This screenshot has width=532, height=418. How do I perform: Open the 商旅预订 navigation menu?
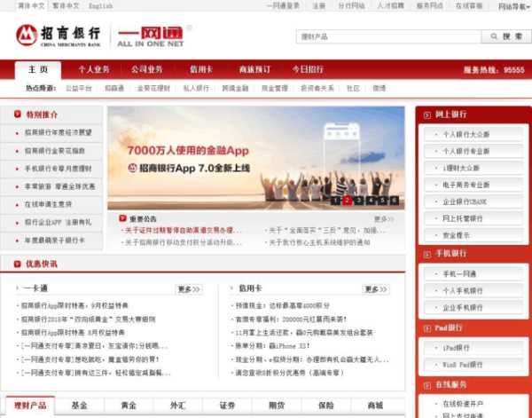254,69
